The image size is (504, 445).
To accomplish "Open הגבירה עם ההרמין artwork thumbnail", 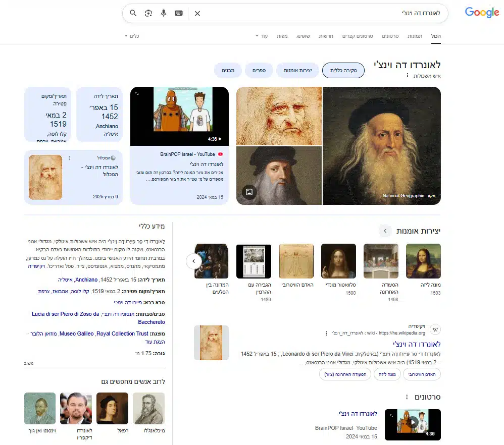I will [254, 261].
